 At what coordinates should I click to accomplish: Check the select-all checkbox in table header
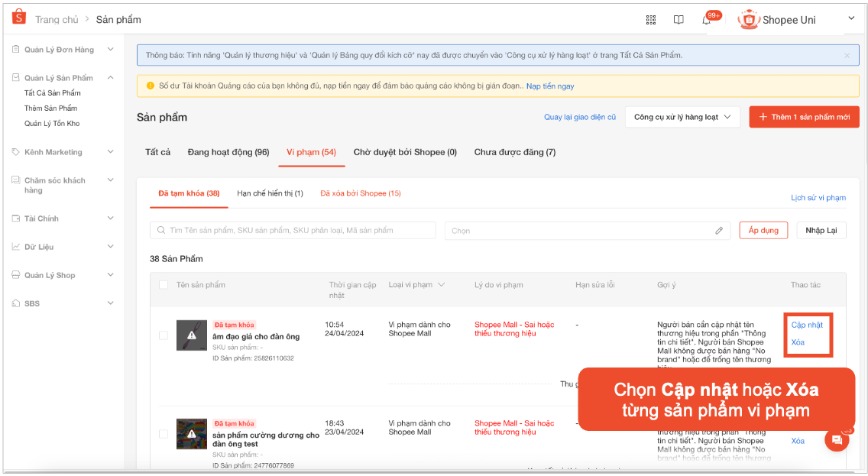pos(165,284)
